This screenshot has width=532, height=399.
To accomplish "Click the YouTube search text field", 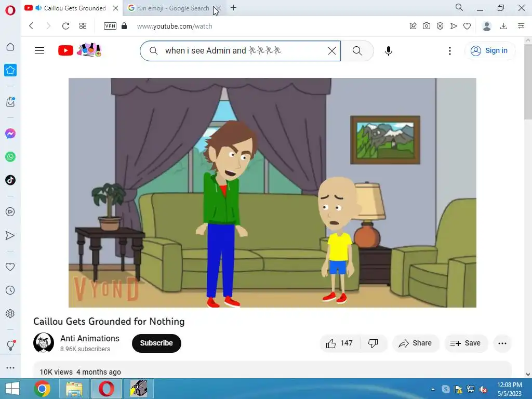I will 239,50.
